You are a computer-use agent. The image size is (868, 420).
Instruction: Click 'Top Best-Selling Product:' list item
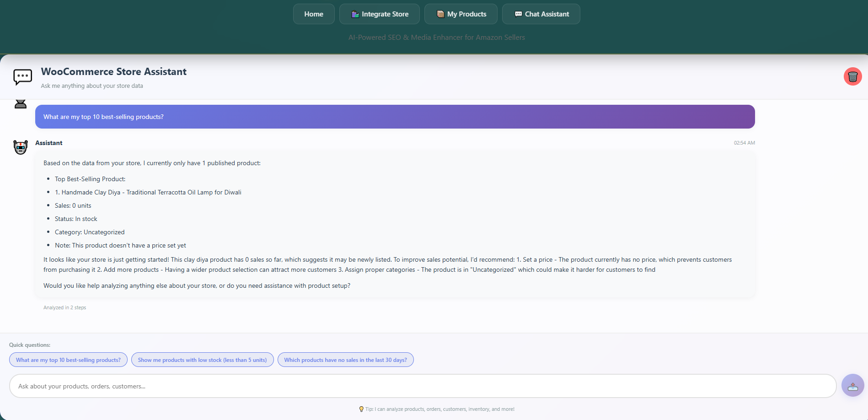pos(90,179)
